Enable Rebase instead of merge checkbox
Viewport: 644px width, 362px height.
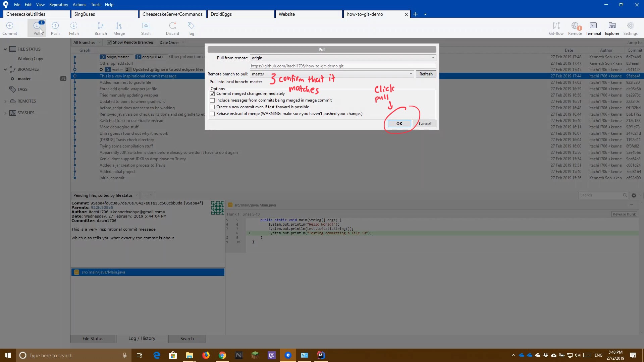coord(212,114)
